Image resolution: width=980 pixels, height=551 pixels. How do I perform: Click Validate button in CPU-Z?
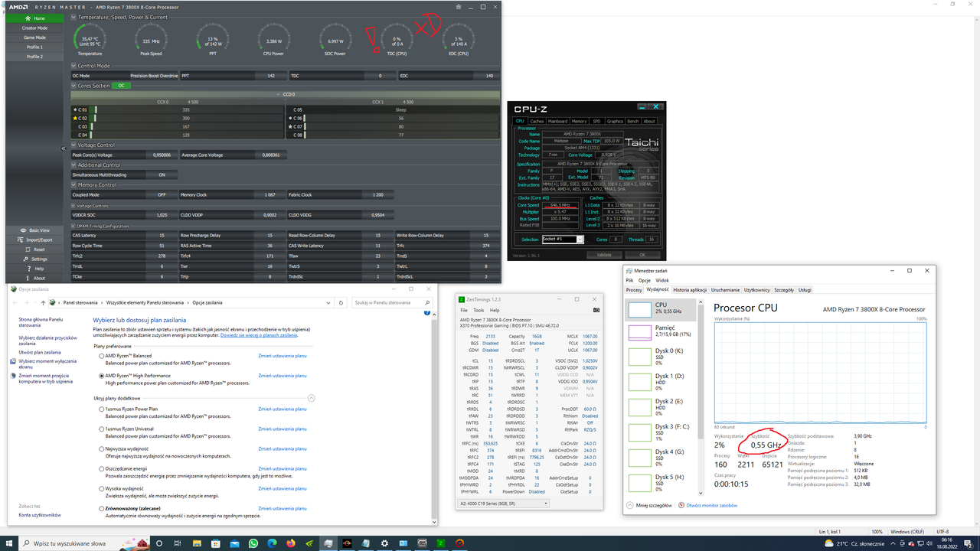coord(604,255)
